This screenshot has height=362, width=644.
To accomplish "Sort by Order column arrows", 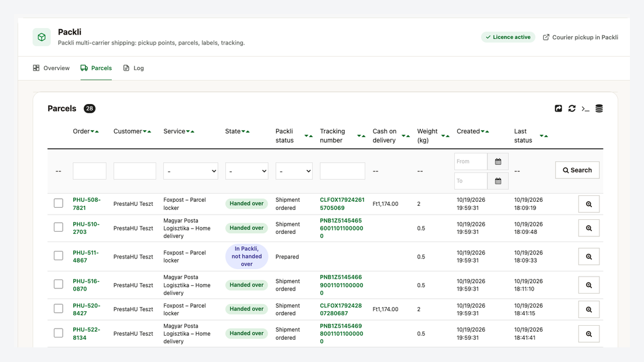I will pyautogui.click(x=95, y=132).
